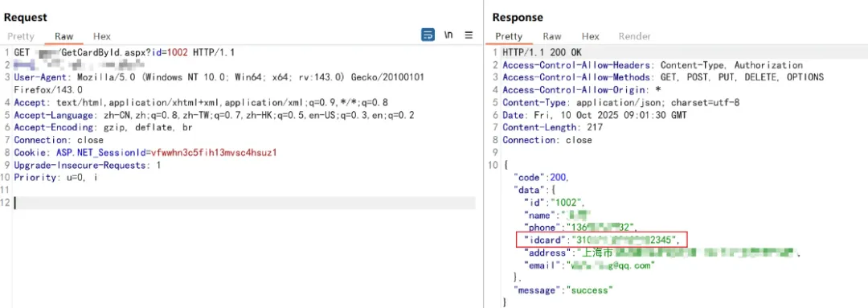Click the Content-Type application/json line
The image size is (868, 308).
[x=621, y=102]
